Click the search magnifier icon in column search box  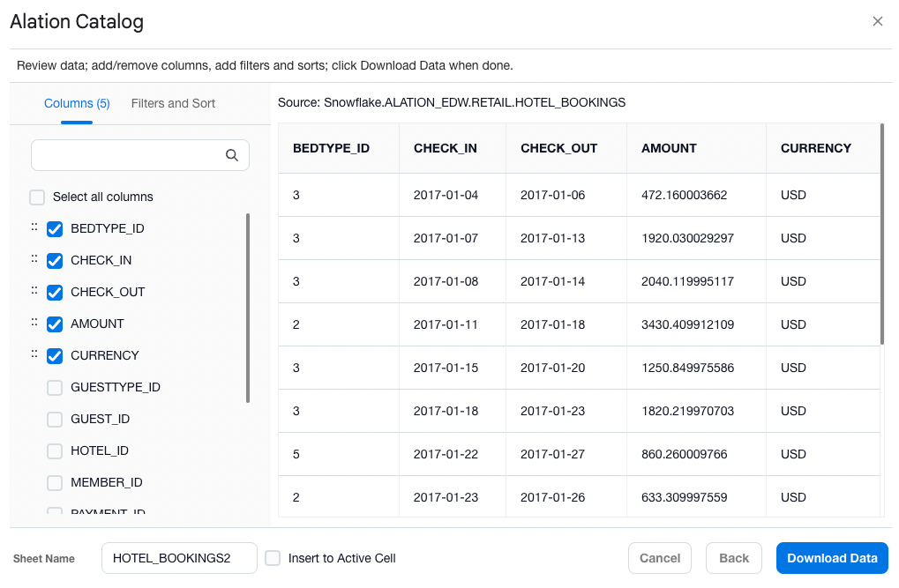(x=232, y=155)
